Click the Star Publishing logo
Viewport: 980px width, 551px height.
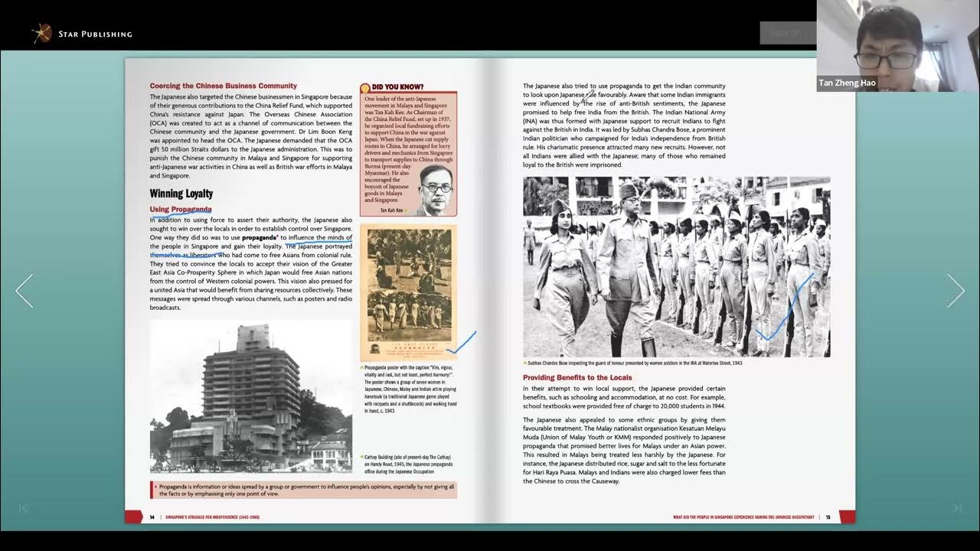(81, 33)
